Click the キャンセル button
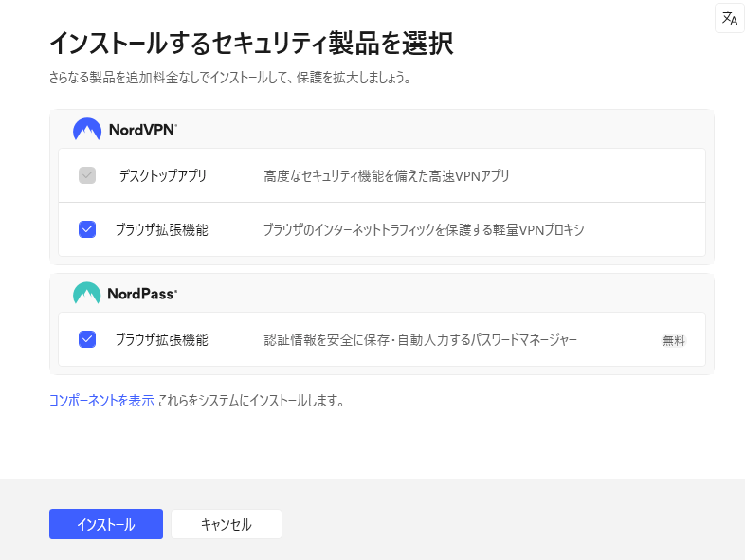 227,524
